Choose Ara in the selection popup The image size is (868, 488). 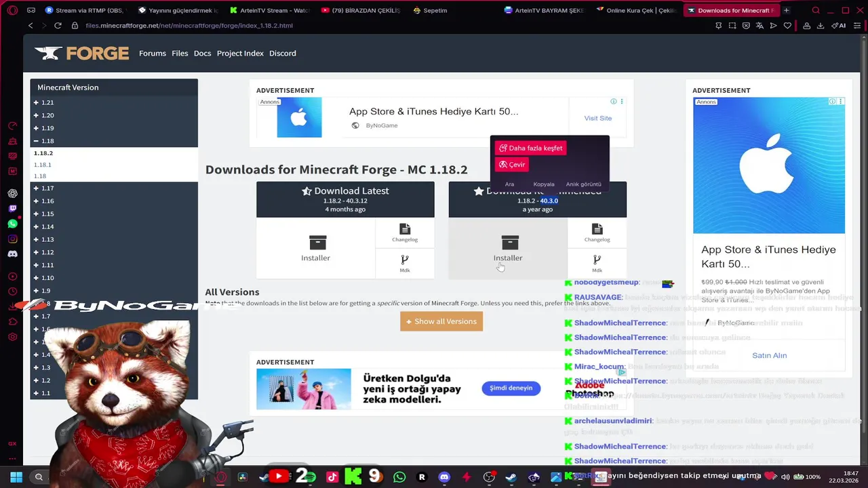click(x=509, y=184)
